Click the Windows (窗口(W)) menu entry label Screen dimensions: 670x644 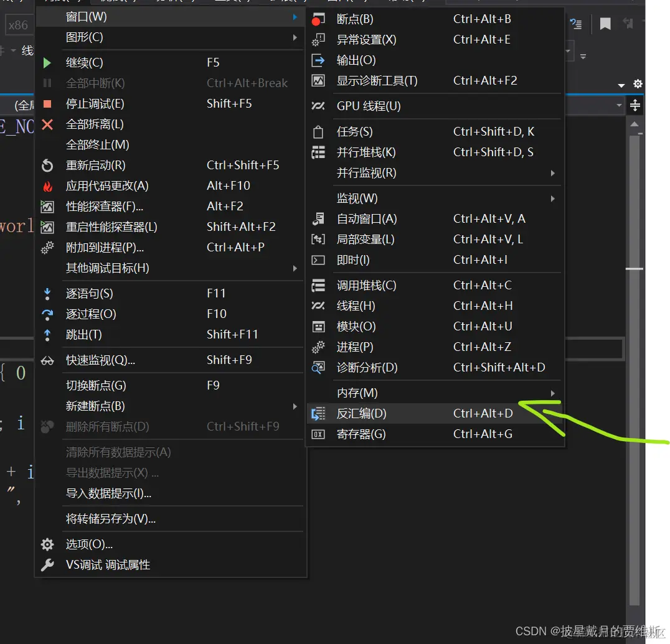click(x=87, y=17)
